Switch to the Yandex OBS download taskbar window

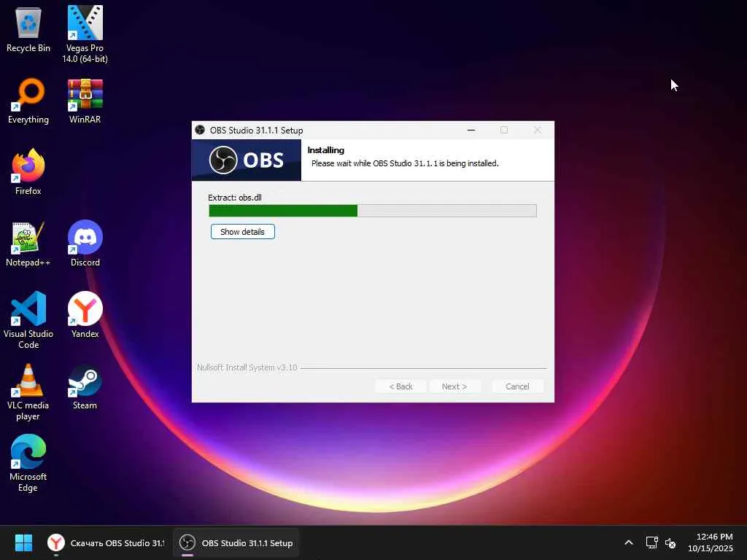[x=106, y=542]
